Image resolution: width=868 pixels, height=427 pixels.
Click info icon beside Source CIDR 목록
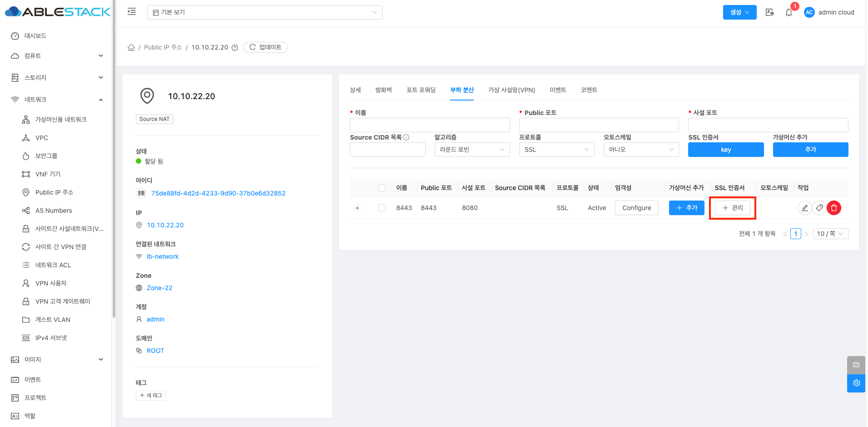[x=406, y=137]
